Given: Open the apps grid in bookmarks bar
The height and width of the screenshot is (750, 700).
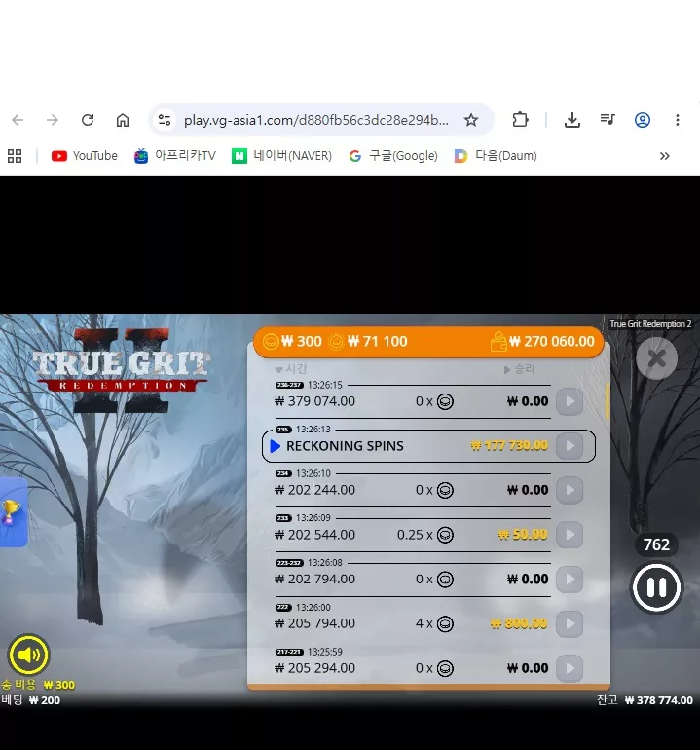Looking at the screenshot, I should pyautogui.click(x=15, y=156).
